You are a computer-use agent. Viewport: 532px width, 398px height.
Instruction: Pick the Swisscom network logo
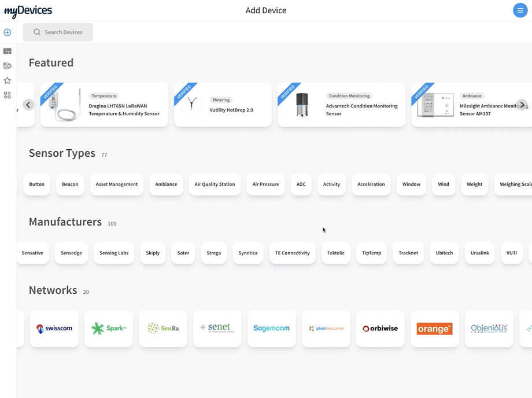pos(54,329)
